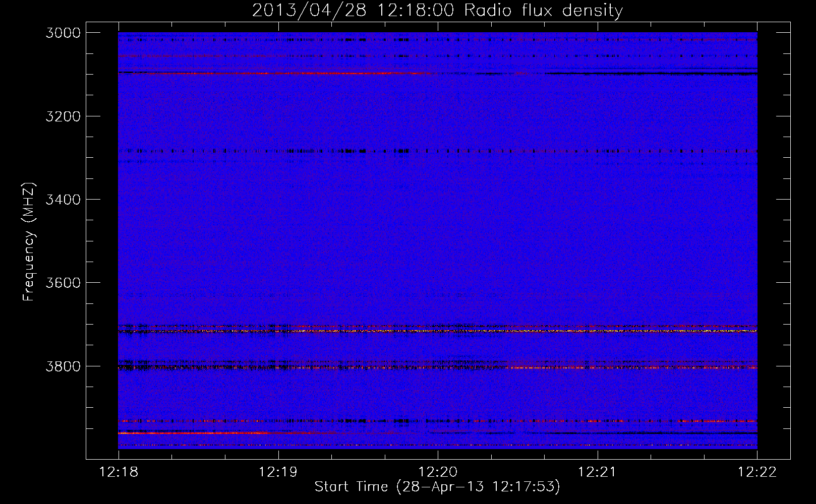Click the 3400 frequency tick label
Screen dimensions: 816x504
coord(63,200)
